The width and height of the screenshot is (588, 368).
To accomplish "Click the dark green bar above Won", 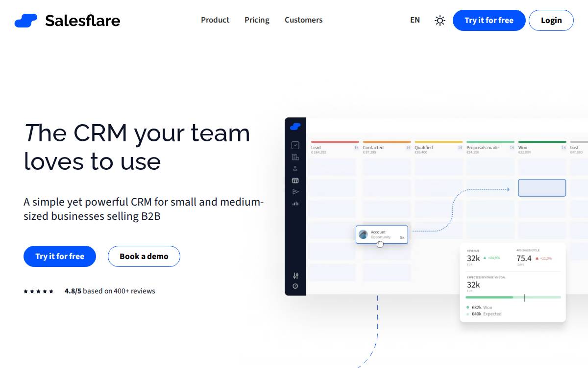I will click(x=542, y=142).
